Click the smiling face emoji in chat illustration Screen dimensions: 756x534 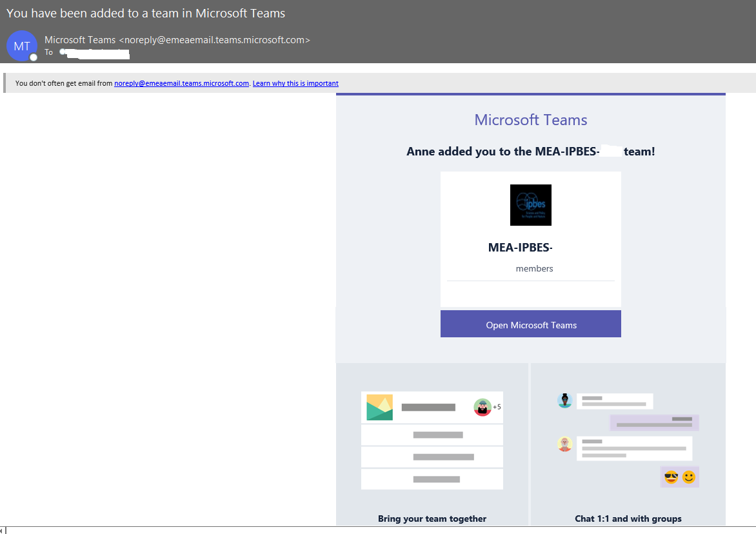point(689,477)
